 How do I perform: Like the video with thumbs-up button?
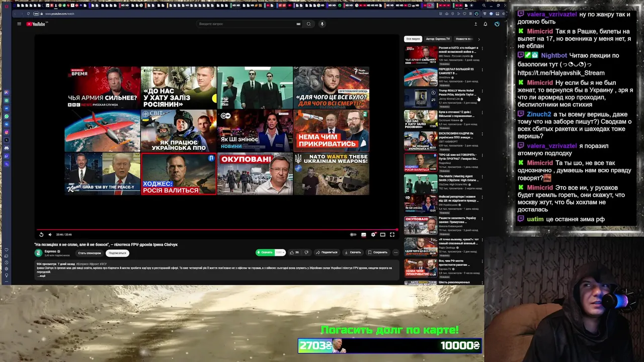tap(294, 252)
